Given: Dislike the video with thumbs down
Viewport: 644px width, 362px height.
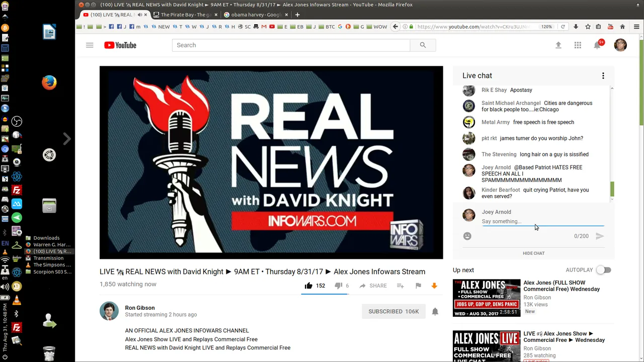Looking at the screenshot, I should point(339,286).
